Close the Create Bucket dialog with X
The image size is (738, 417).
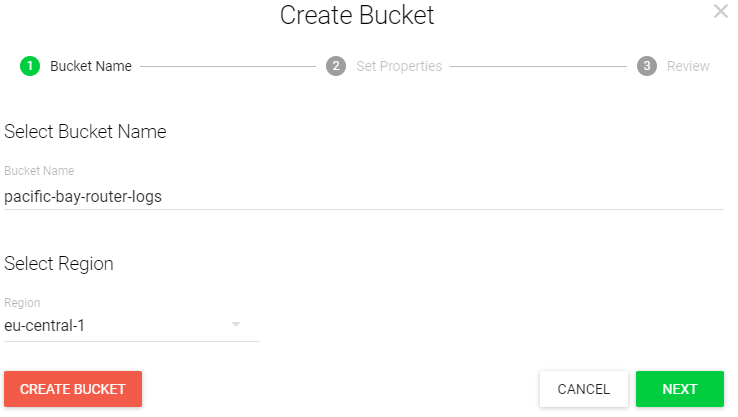coord(720,12)
